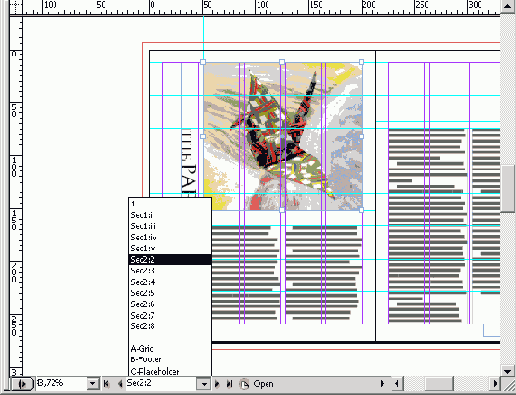Go to the next page
516x395 pixels.
217,384
